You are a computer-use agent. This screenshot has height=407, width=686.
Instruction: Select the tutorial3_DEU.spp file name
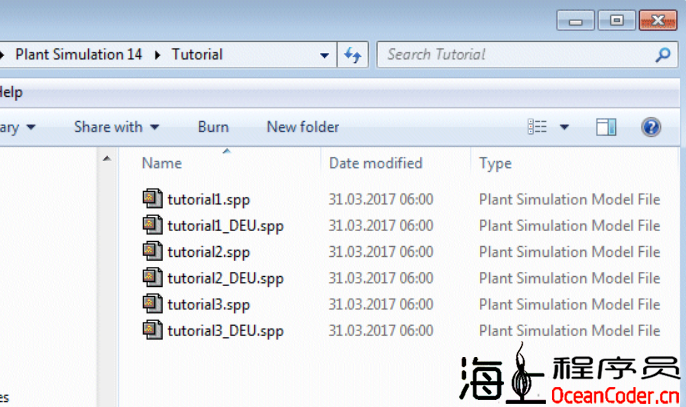(225, 331)
